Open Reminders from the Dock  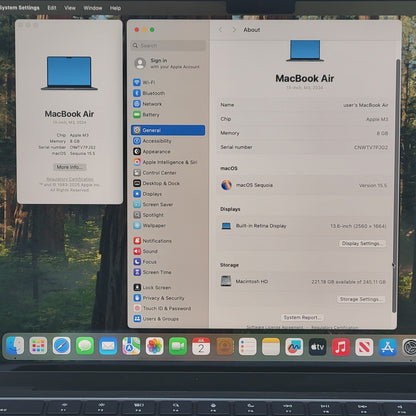click(248, 346)
